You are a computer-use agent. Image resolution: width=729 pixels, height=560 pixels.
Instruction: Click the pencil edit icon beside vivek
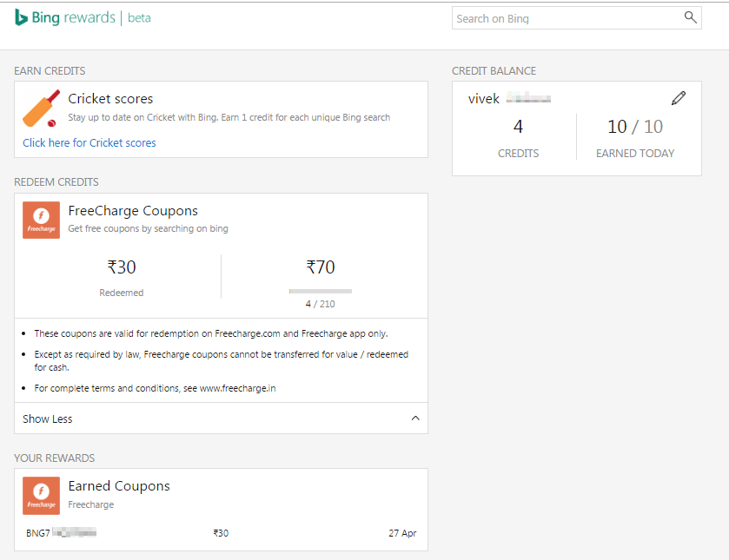pyautogui.click(x=679, y=98)
